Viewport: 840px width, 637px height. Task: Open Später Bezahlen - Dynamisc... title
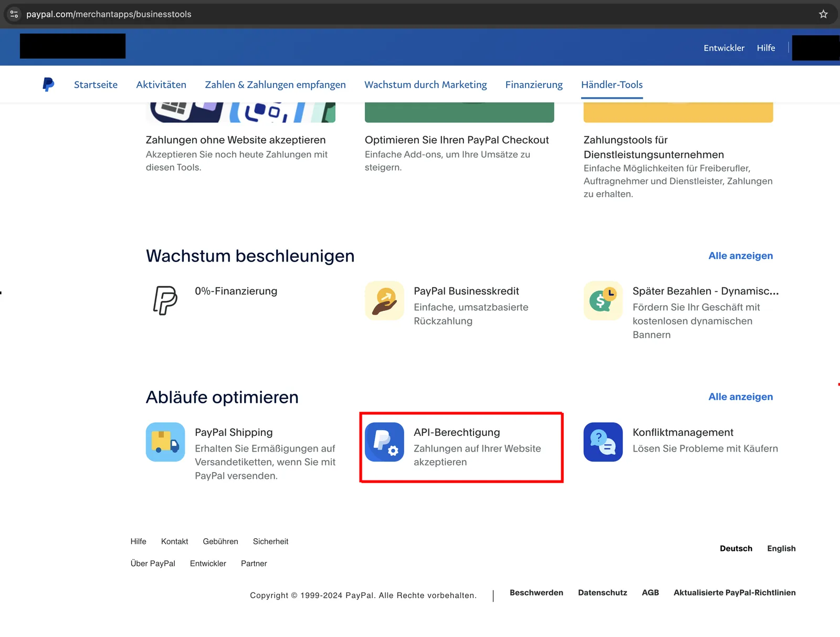click(706, 291)
